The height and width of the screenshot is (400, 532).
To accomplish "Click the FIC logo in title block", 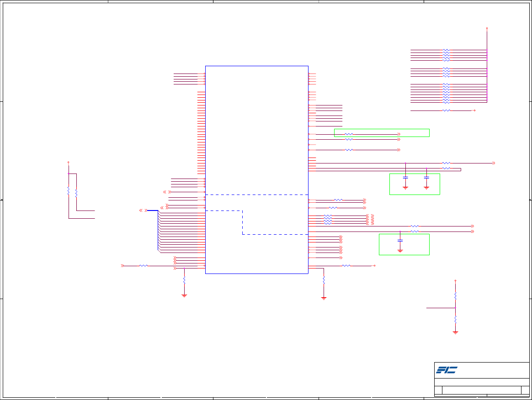I will pyautogui.click(x=447, y=370).
